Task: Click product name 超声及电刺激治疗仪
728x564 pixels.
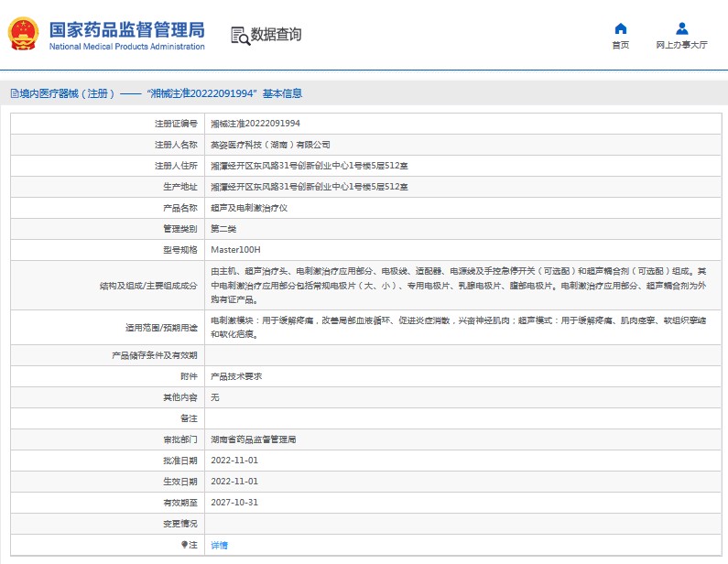Action: pos(249,207)
